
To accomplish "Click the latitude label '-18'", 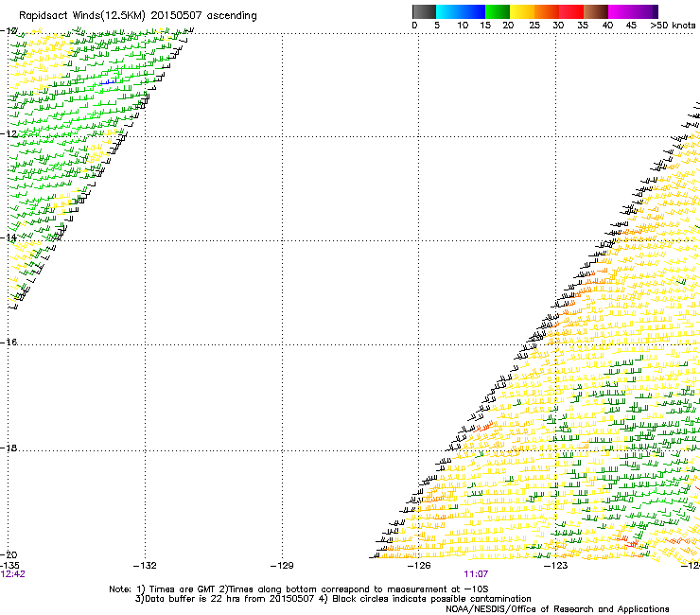I will [x=9, y=448].
